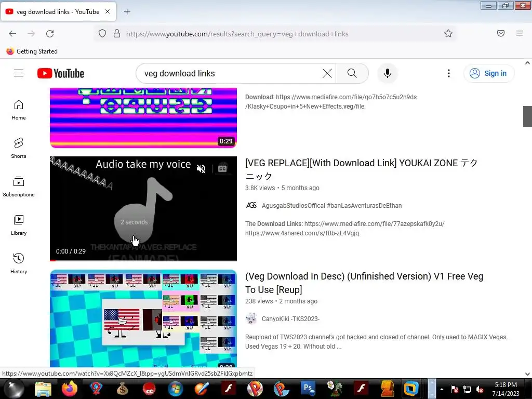532x399 pixels.
Task: Show hidden system tray icons
Action: [442, 389]
